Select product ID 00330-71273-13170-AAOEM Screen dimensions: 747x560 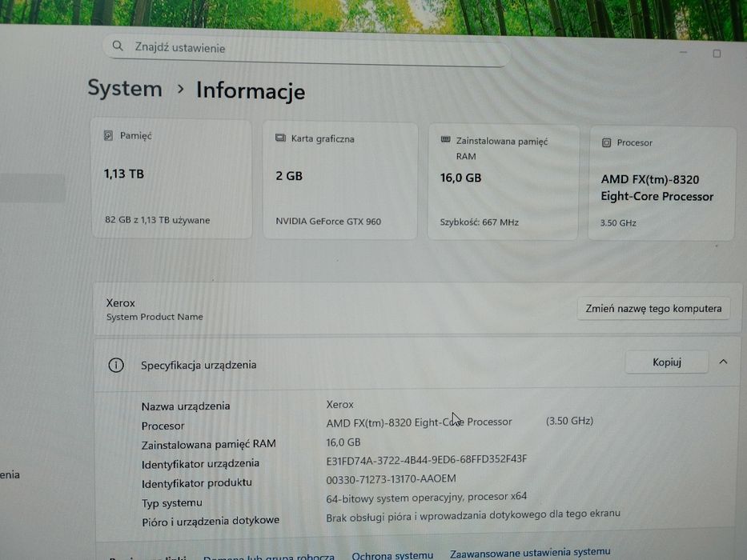[x=391, y=479]
